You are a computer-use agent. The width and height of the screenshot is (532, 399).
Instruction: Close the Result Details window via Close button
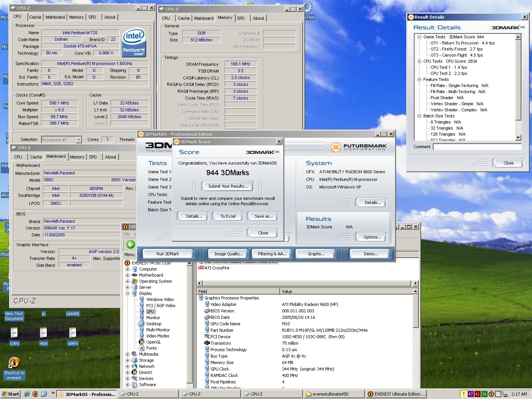(x=508, y=163)
